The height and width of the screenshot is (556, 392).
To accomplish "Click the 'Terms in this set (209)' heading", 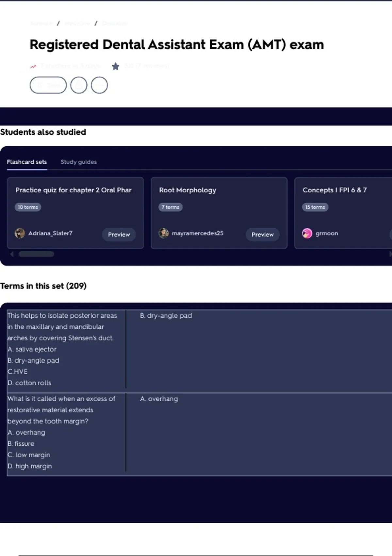I will (43, 286).
